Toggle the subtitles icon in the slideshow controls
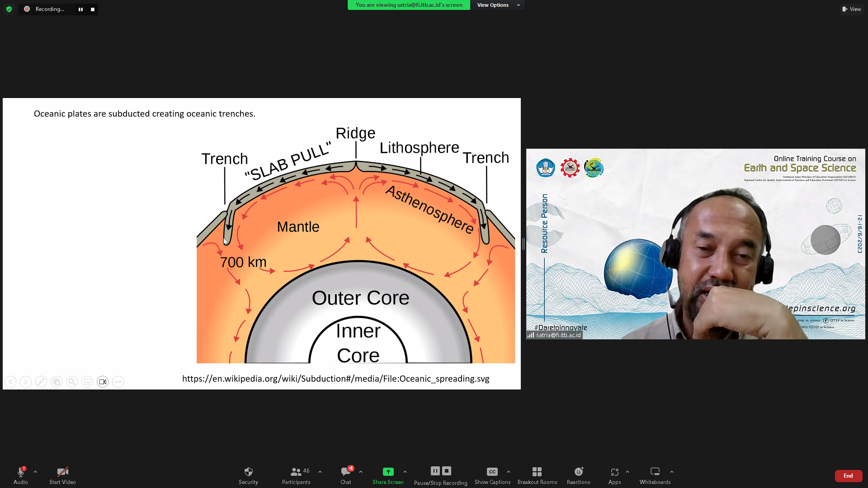The width and height of the screenshot is (868, 488). pos(87,382)
